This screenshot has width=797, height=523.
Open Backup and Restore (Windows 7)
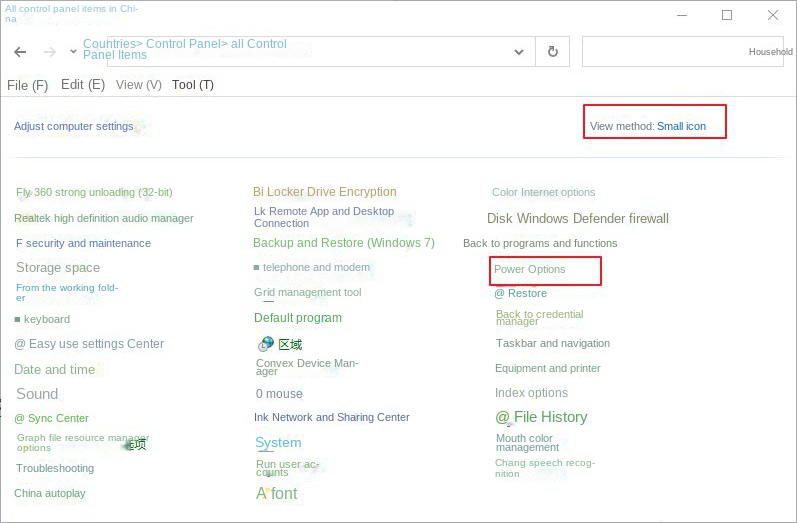(x=343, y=243)
